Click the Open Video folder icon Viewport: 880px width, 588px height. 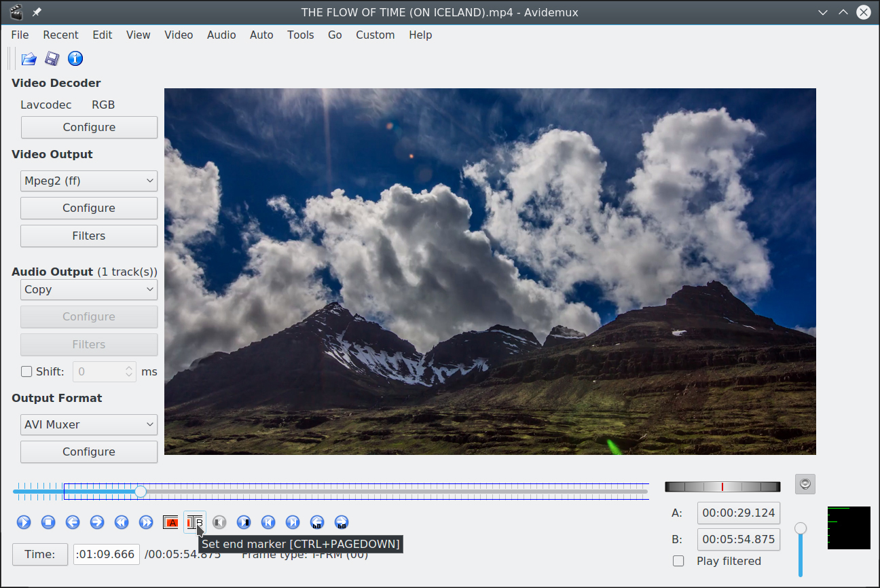[29, 59]
